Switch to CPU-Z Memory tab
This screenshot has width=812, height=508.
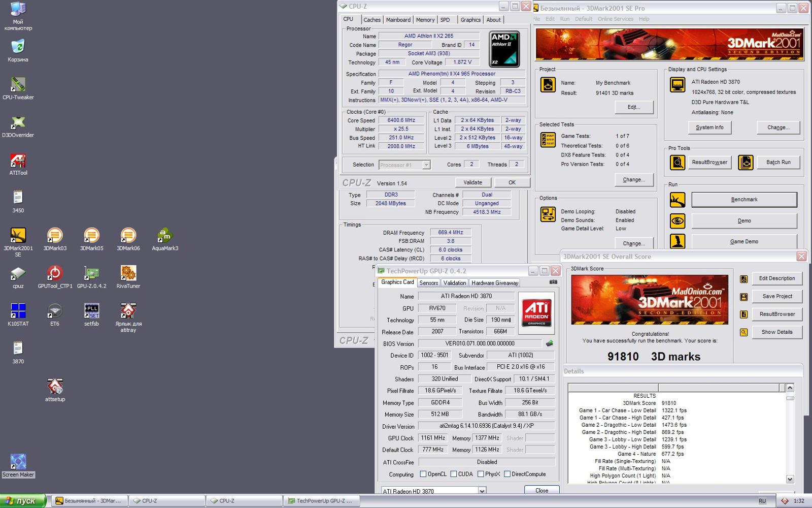click(425, 20)
